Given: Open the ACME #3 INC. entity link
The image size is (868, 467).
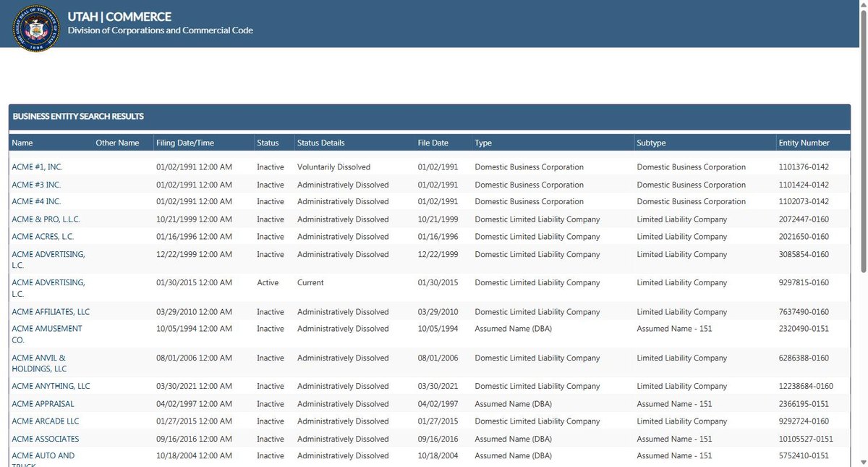Looking at the screenshot, I should click(x=36, y=185).
